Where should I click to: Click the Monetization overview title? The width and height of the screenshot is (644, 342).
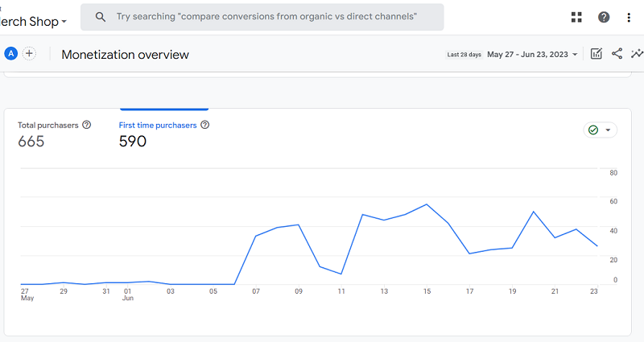click(125, 55)
